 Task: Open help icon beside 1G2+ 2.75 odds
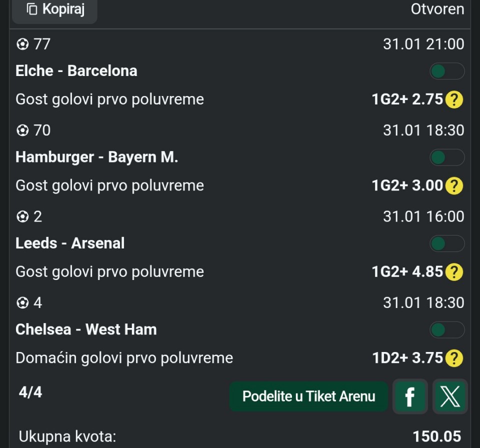point(454,100)
